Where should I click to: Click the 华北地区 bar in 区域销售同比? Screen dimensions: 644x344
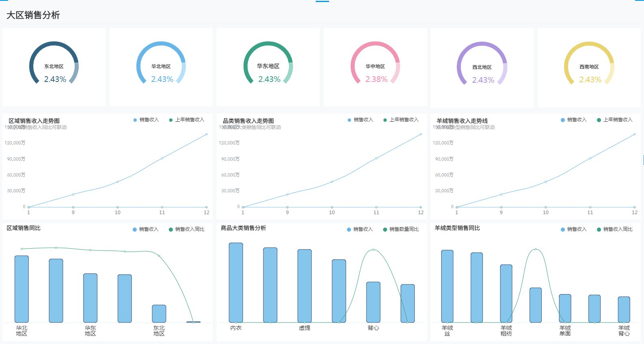pyautogui.click(x=22, y=289)
